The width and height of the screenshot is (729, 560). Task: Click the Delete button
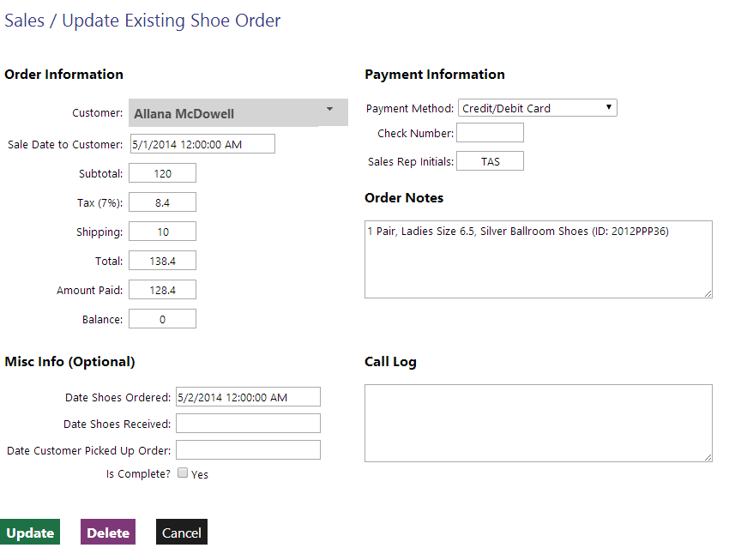[x=107, y=532]
